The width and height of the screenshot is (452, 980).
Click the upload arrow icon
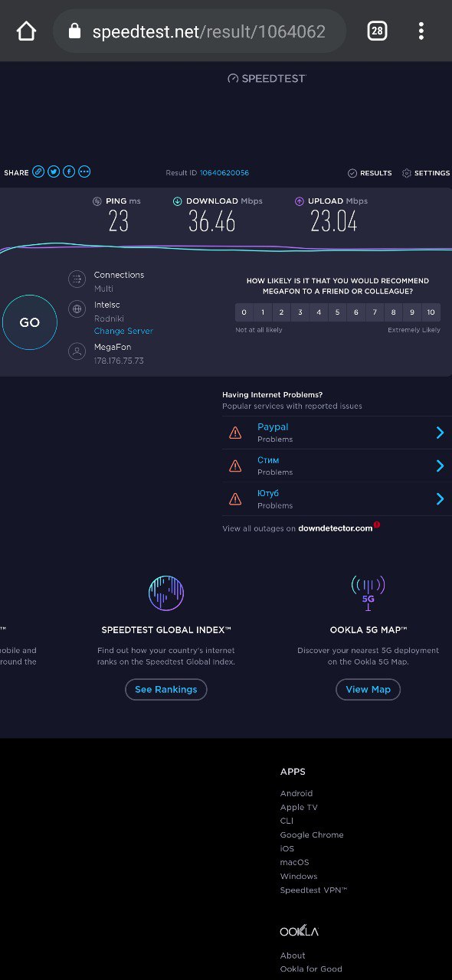[x=300, y=201]
